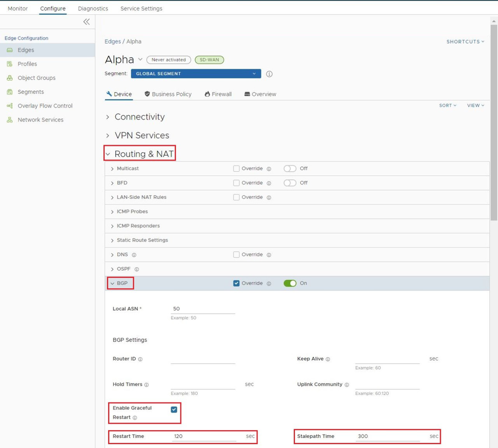This screenshot has width=498, height=448.
Task: Open Network Services in the sidebar
Action: [39, 119]
